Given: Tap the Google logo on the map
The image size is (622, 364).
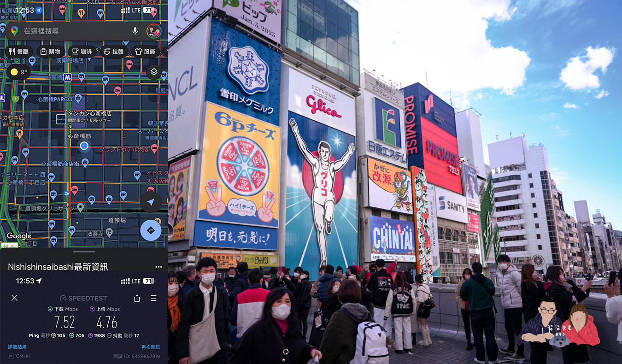Looking at the screenshot, I should point(19,236).
